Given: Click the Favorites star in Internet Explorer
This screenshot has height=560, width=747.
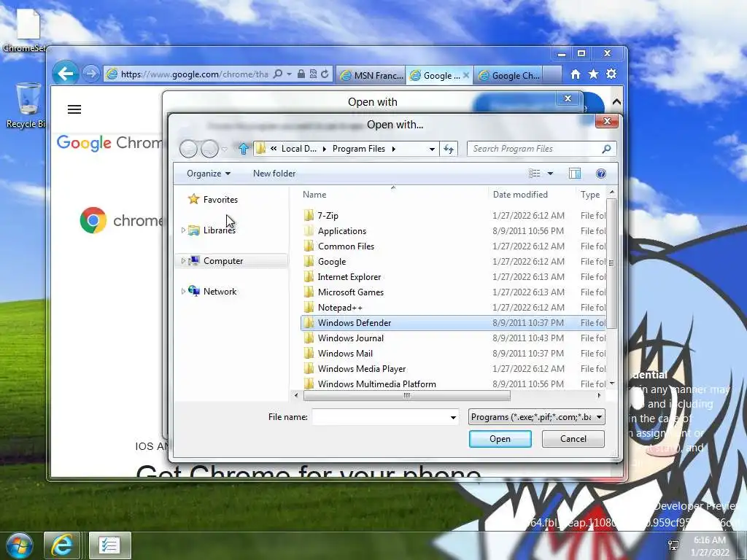Looking at the screenshot, I should pyautogui.click(x=593, y=74).
